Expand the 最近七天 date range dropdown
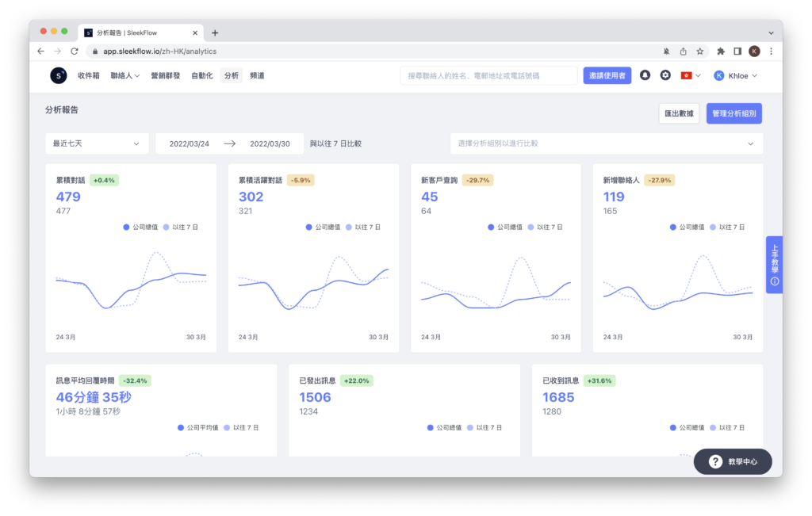The image size is (812, 516). tap(97, 143)
